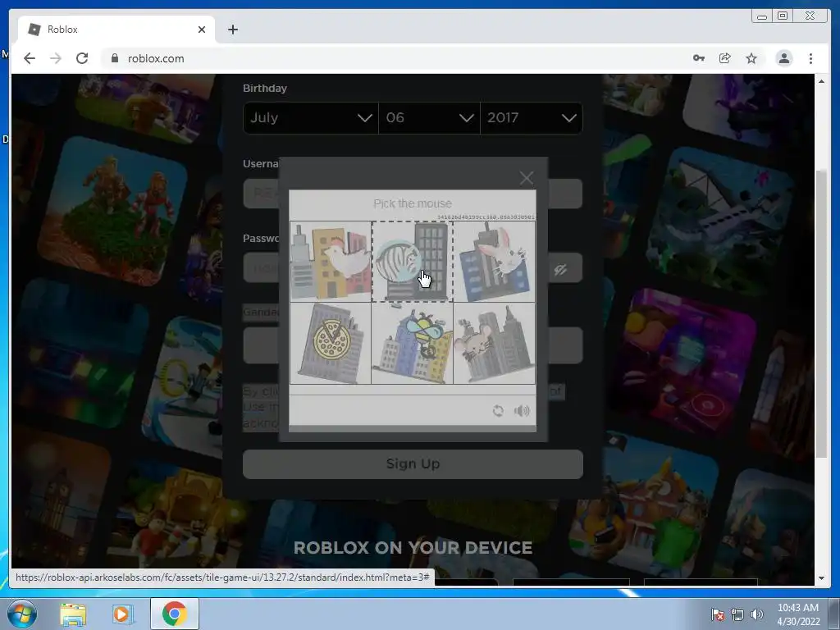
Task: Pick the zebra tile image
Action: coord(413,262)
